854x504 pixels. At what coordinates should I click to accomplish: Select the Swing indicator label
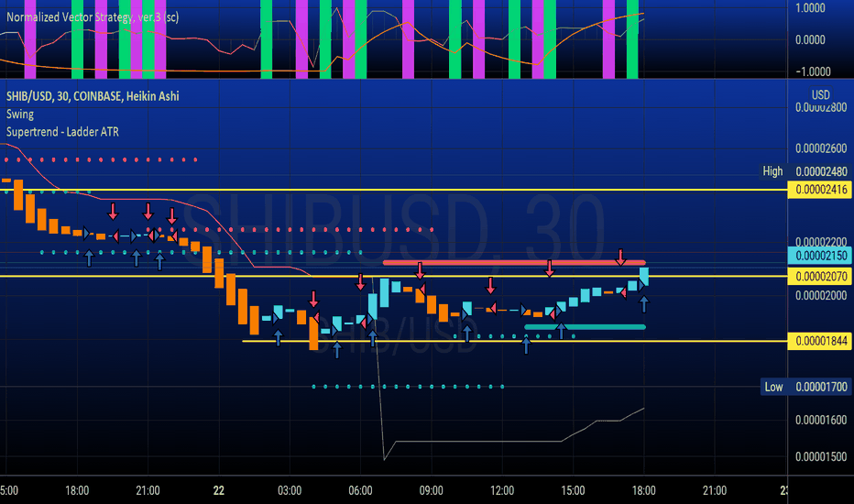tap(20, 115)
